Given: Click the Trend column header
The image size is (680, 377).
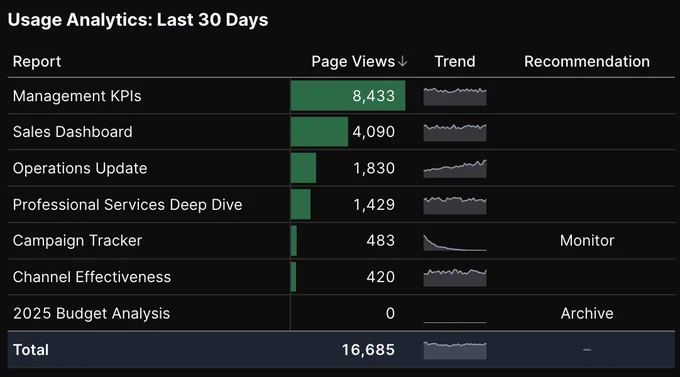Looking at the screenshot, I should [455, 62].
